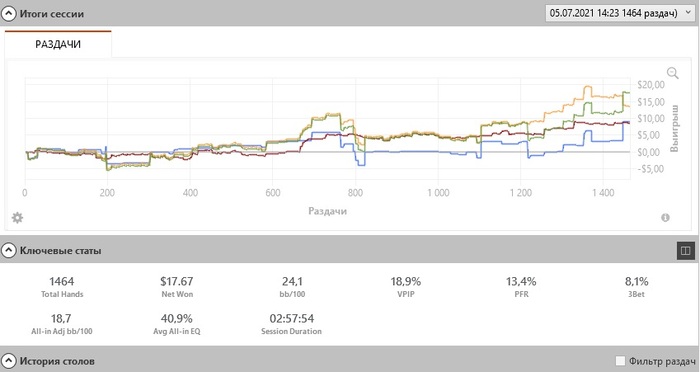This screenshot has width=700, height=372.
Task: Open graph settings gear icon
Action: 17,218
